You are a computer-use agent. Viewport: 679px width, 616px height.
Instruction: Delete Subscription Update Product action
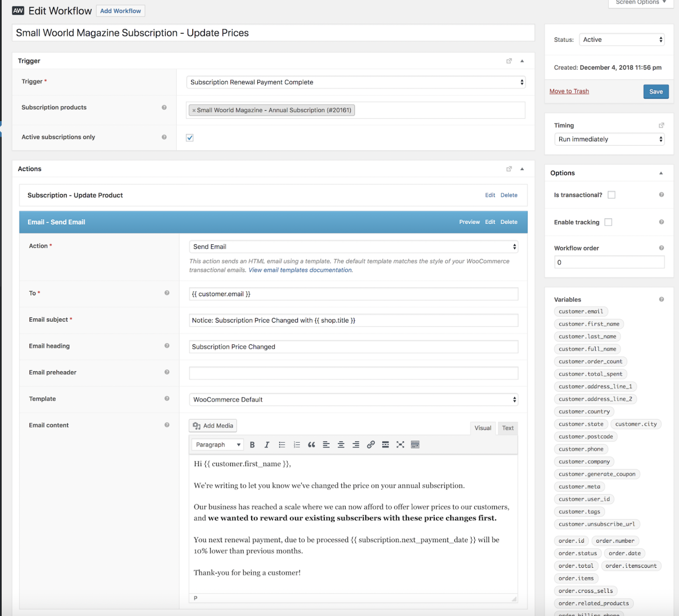(509, 195)
